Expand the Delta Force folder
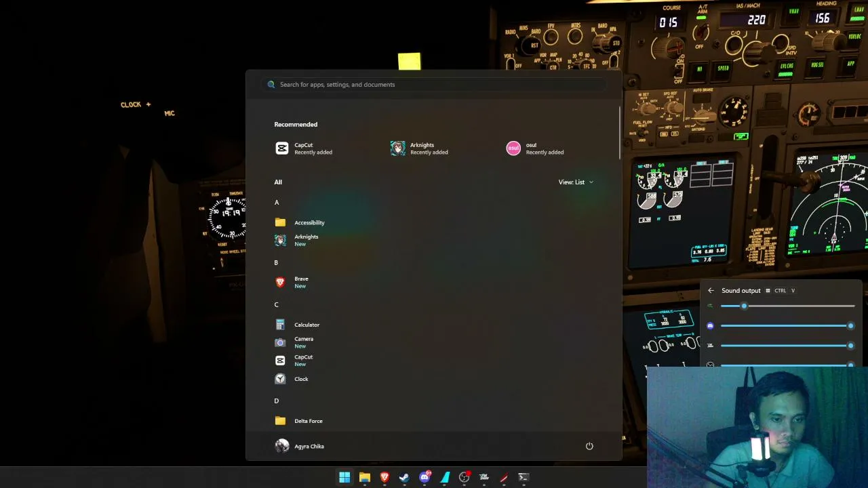This screenshot has width=868, height=488. tap(299, 421)
